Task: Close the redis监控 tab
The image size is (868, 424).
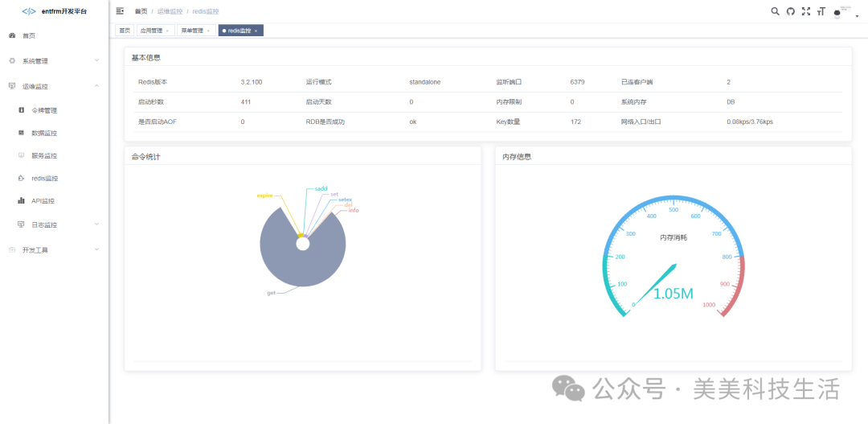Action: click(x=256, y=31)
